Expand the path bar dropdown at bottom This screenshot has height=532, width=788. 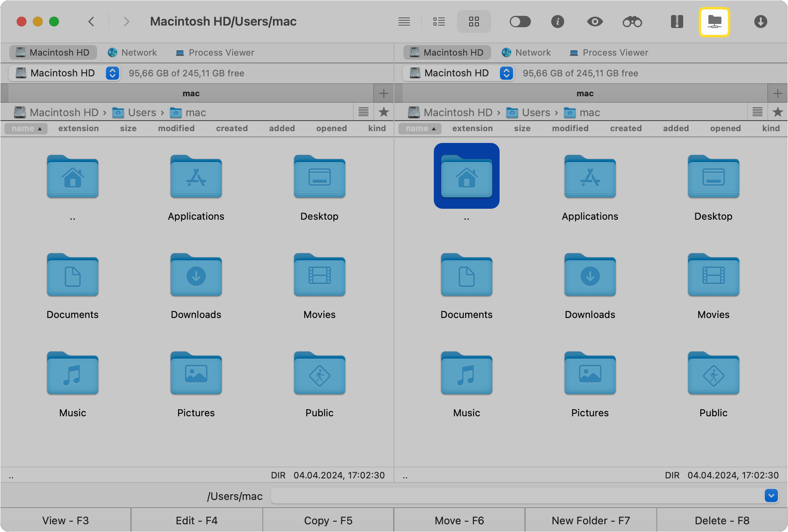pos(771,495)
